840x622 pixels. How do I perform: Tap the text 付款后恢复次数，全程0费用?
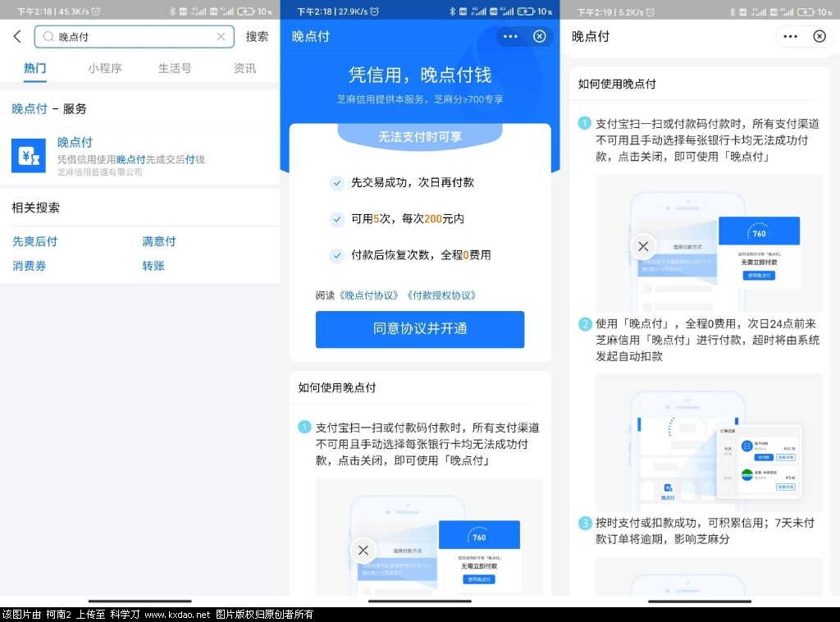click(x=421, y=255)
